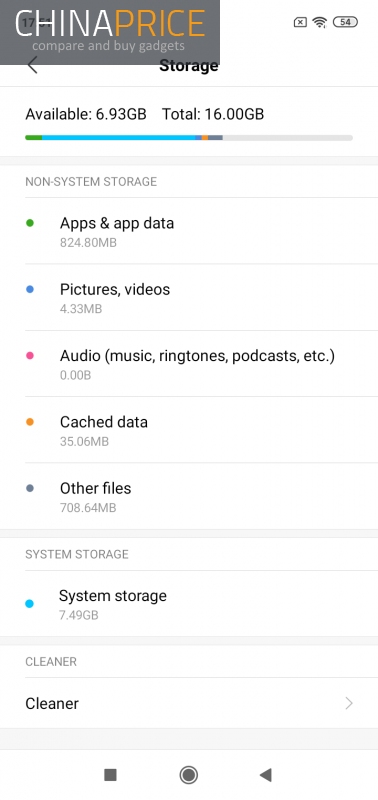The width and height of the screenshot is (378, 800).
Task: Tap the green dot beside Apps & app data
Action: (30, 223)
